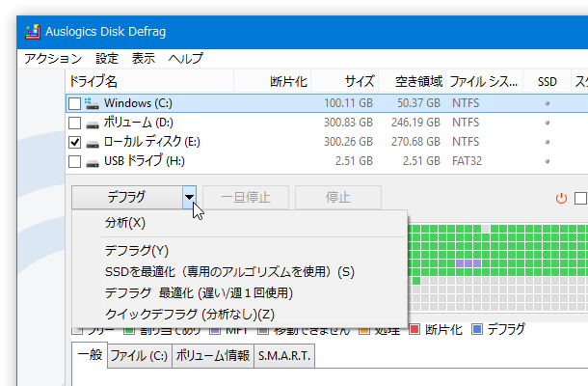Check the Windows (C:) drive checkbox
This screenshot has width=588, height=386.
[x=74, y=103]
